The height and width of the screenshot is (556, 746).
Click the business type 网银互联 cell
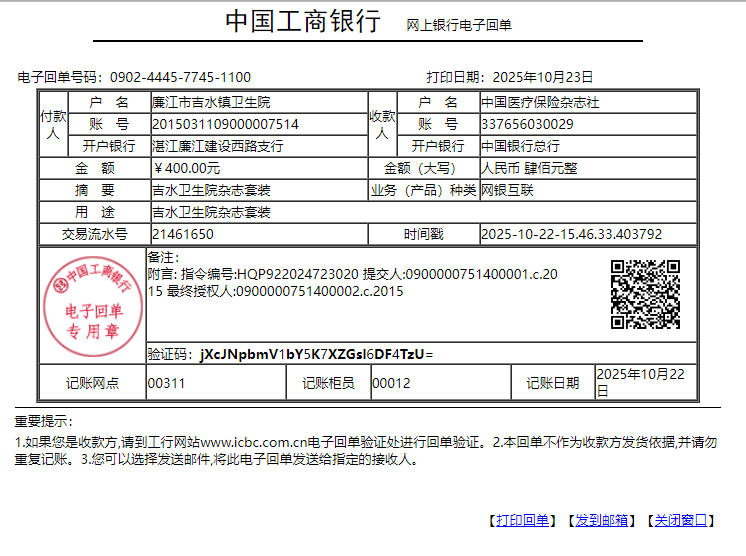(x=508, y=190)
